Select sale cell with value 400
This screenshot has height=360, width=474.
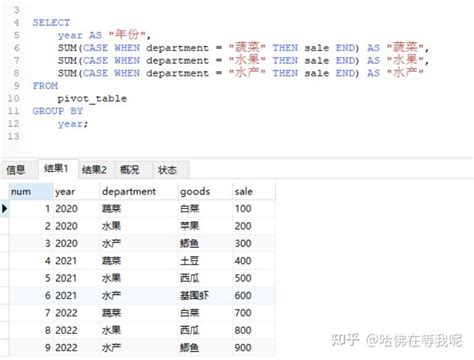coord(254,261)
